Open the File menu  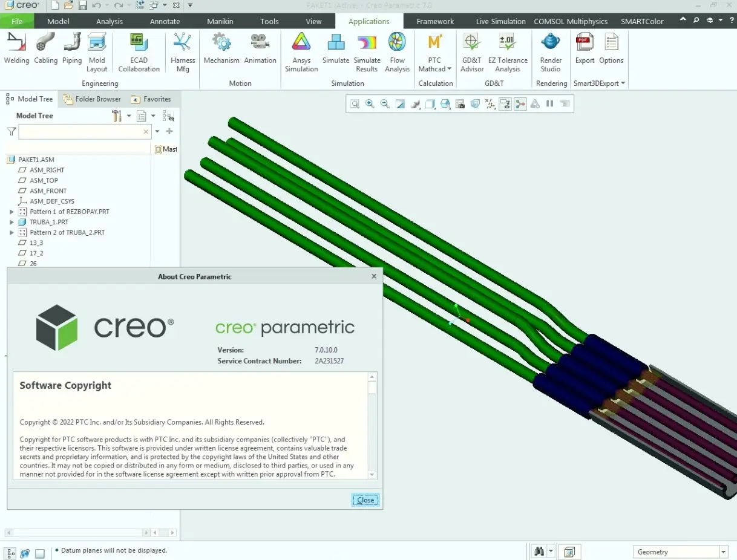click(17, 21)
